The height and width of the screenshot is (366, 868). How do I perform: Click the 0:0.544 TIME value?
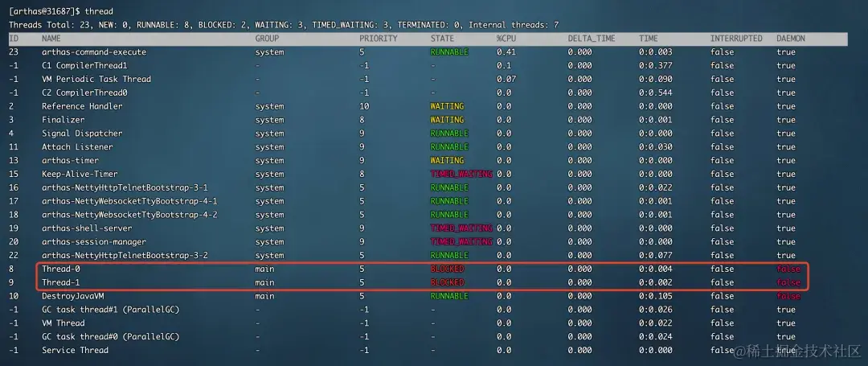[656, 93]
